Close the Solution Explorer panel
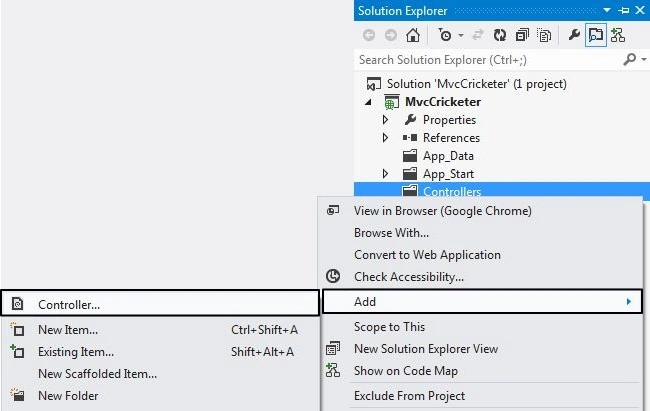The height and width of the screenshot is (411, 650). (x=640, y=10)
